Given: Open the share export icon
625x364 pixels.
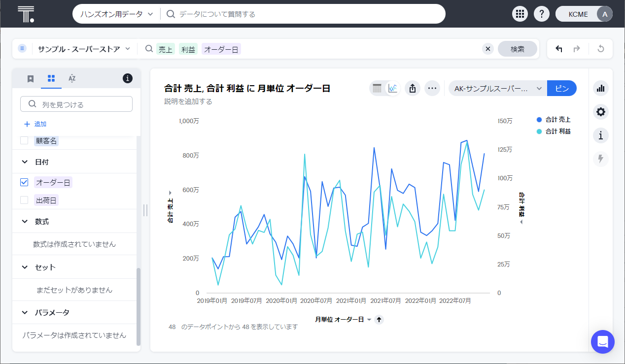Looking at the screenshot, I should click(x=413, y=89).
